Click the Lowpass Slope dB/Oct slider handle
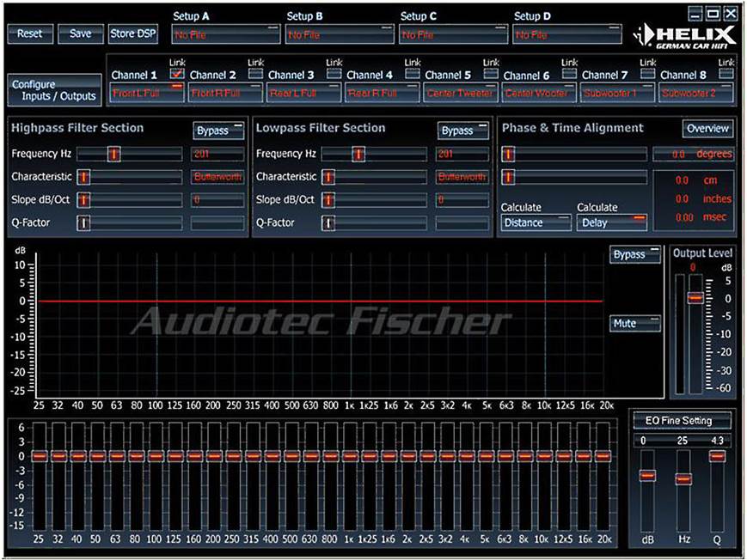The width and height of the screenshot is (747, 560). tap(328, 199)
